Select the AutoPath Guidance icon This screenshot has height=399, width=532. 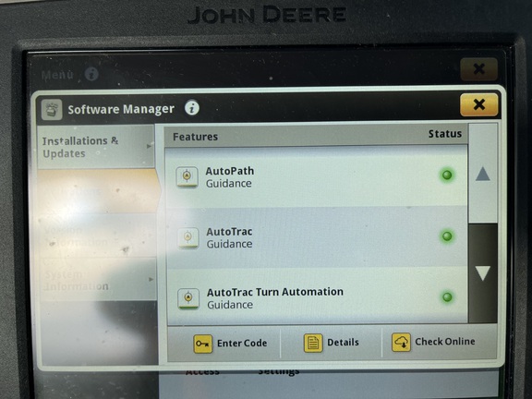coord(187,176)
